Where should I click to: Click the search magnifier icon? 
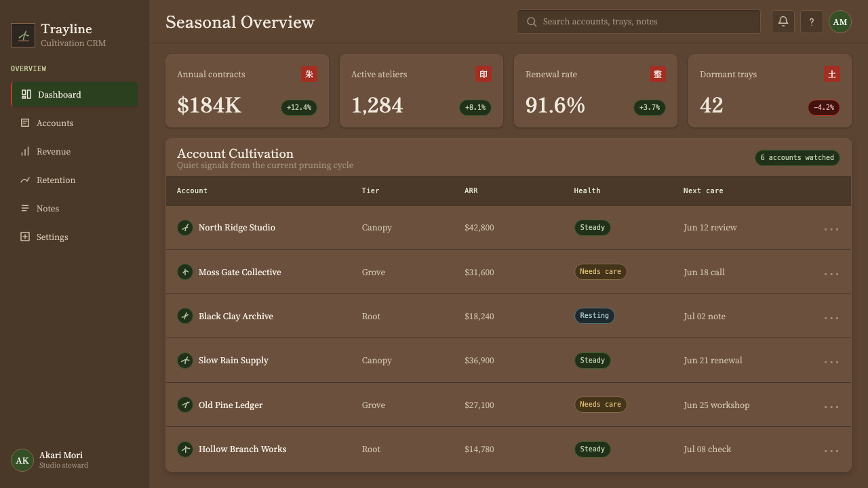point(532,22)
